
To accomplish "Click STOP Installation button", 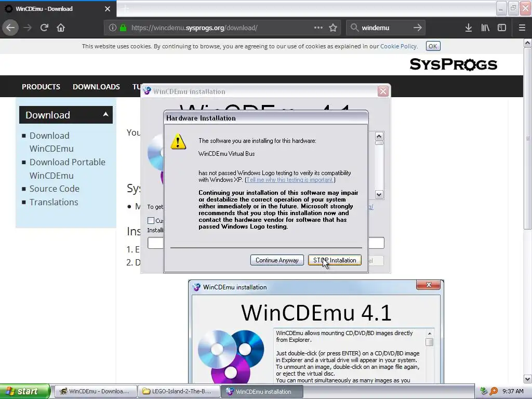I will pyautogui.click(x=335, y=260).
